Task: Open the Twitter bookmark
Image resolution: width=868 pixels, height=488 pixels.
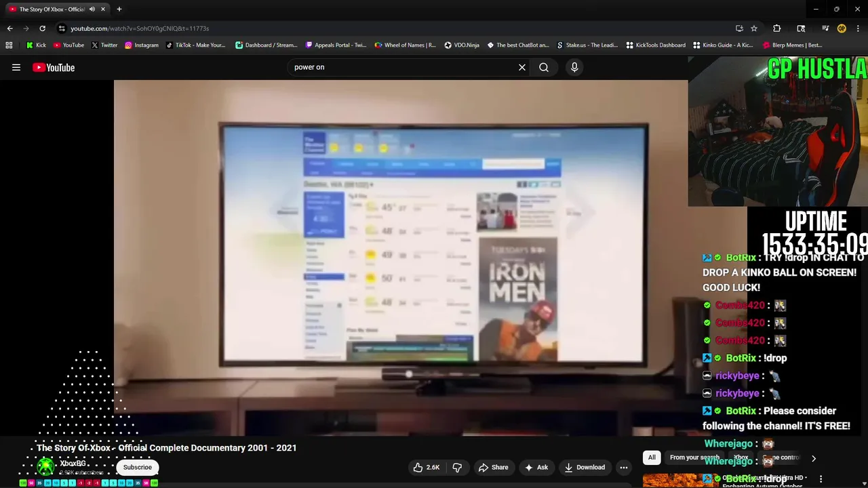Action: pyautogui.click(x=104, y=45)
